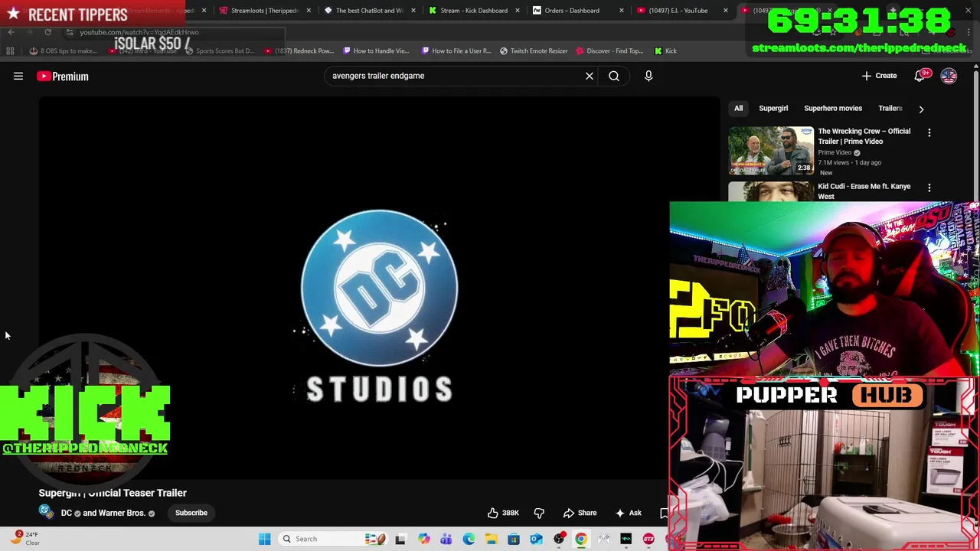
Task: Subscribe to DC and Warner Bros.
Action: point(191,513)
